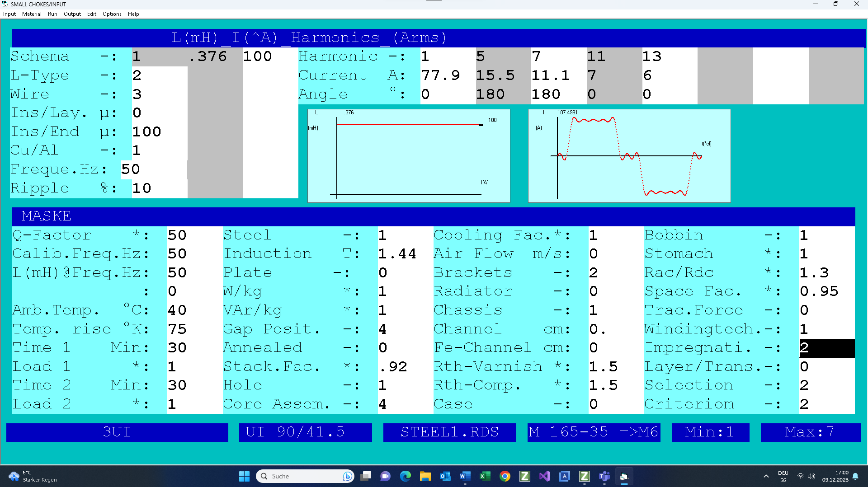Image resolution: width=868 pixels, height=487 pixels.
Task: Click the UI 90/41.5 core button
Action: click(305, 432)
